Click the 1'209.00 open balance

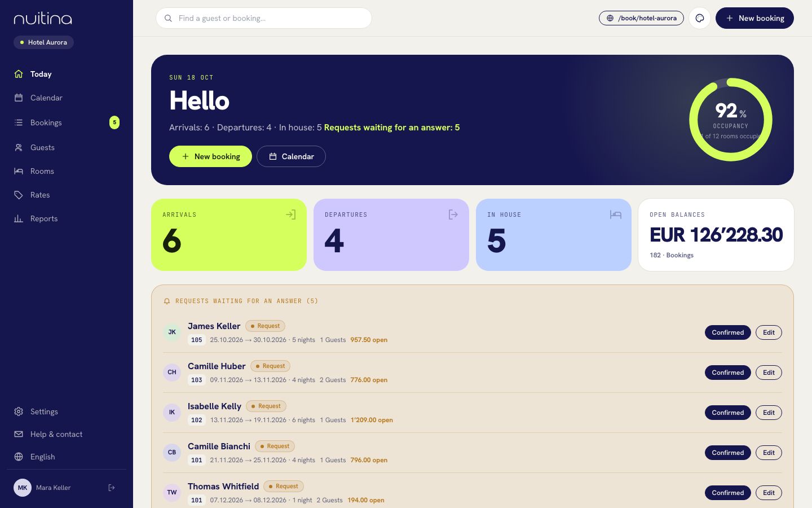coord(372,420)
